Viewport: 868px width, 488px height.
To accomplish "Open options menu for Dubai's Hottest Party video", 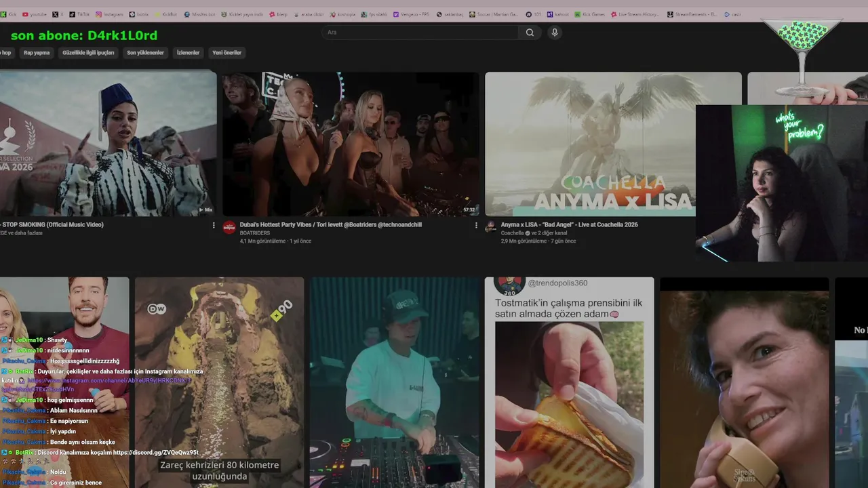I will [476, 225].
